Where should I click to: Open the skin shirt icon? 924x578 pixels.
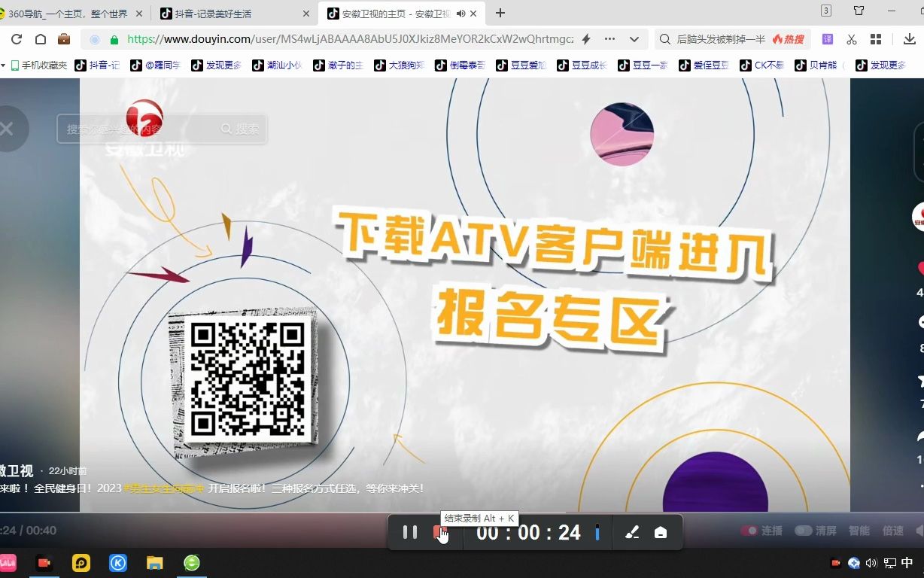click(x=859, y=11)
